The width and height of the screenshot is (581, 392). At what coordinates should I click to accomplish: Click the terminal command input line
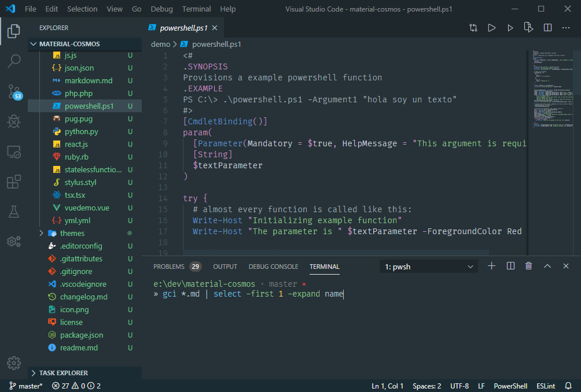[248, 294]
